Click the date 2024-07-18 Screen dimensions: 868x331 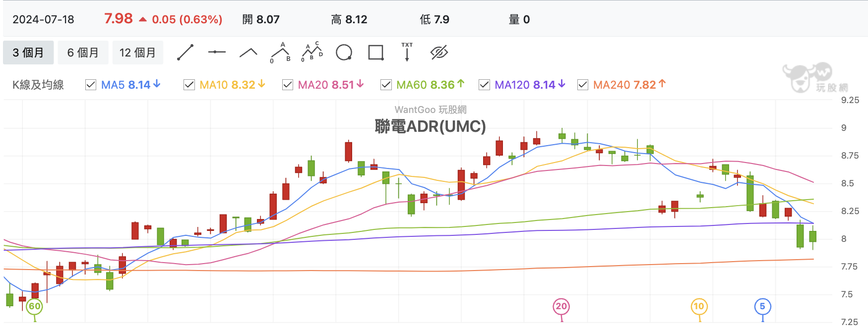click(43, 19)
